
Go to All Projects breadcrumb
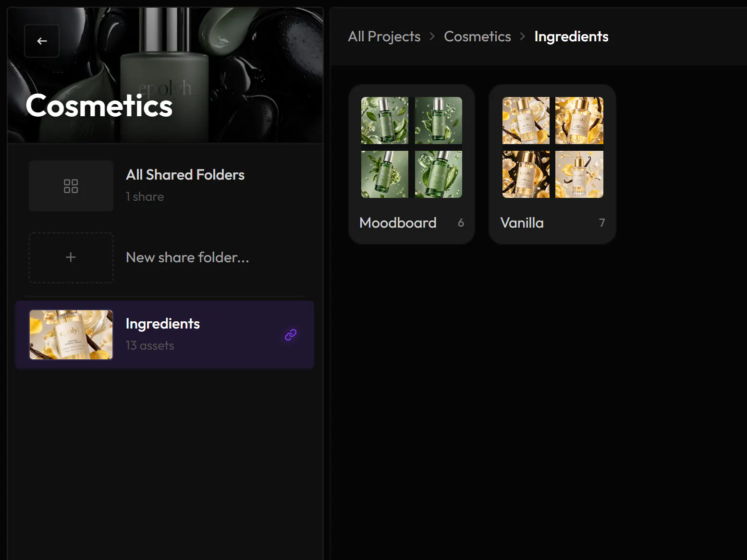point(384,37)
